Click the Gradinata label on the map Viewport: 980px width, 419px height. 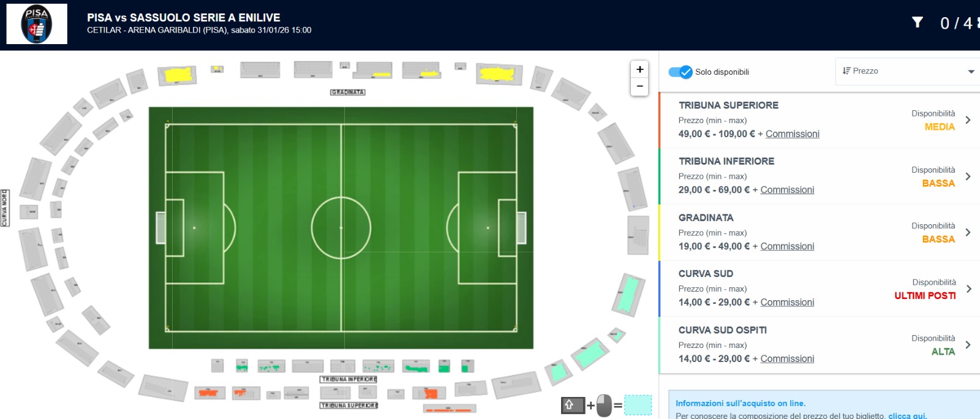click(348, 92)
